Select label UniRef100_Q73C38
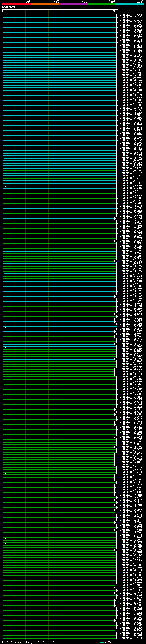Image resolution: width=146 pixels, height=644 pixels. tap(131, 58)
